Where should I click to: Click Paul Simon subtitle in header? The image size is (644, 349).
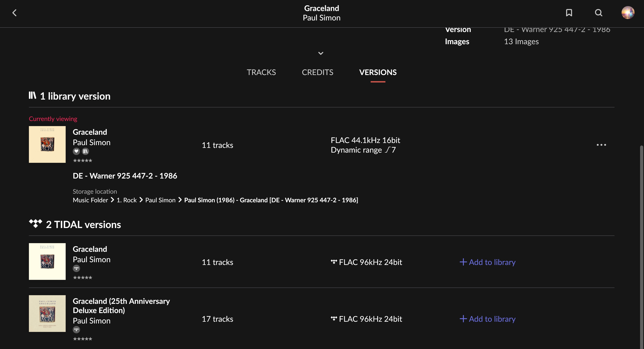click(322, 18)
